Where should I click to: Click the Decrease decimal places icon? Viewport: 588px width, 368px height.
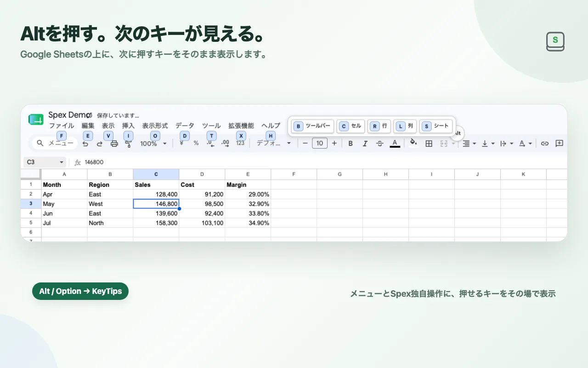coord(210,143)
